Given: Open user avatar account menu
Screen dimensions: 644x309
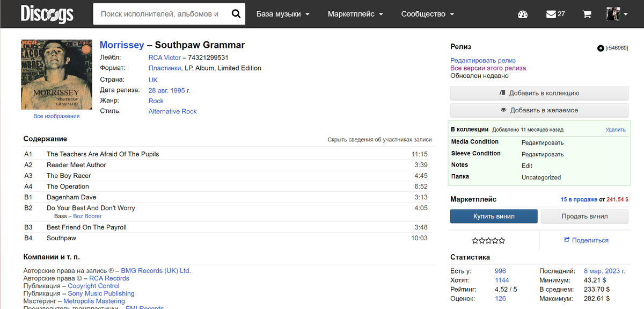Looking at the screenshot, I should [x=617, y=14].
